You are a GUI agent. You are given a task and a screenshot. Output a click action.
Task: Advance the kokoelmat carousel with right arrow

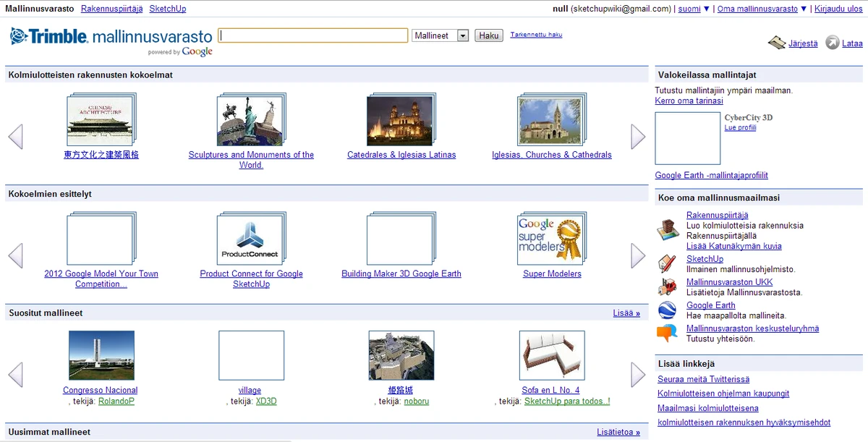637,136
